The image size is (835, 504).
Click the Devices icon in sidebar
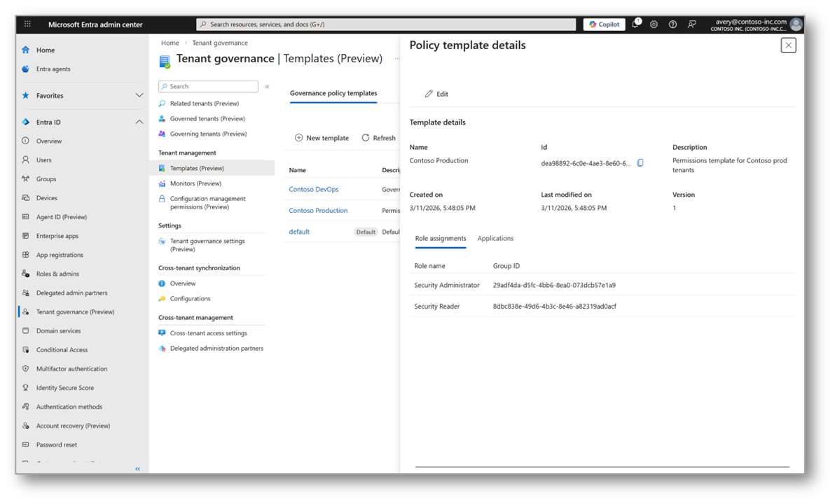pyautogui.click(x=25, y=198)
